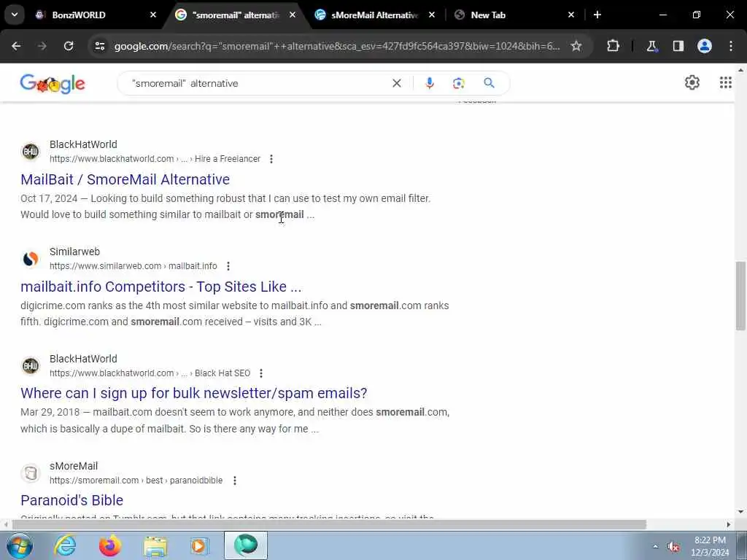
Task: Click inside the Google search box
Action: [x=258, y=83]
